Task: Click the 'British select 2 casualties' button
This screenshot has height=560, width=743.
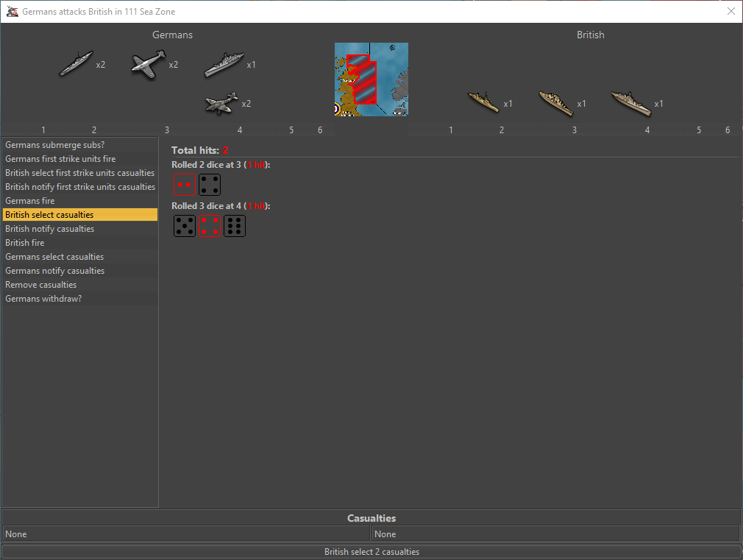Action: click(371, 551)
